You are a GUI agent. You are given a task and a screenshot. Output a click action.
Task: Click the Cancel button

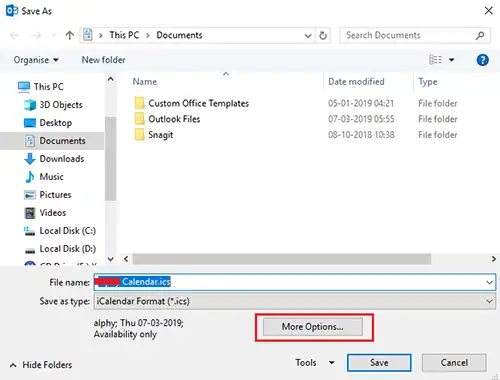click(454, 363)
